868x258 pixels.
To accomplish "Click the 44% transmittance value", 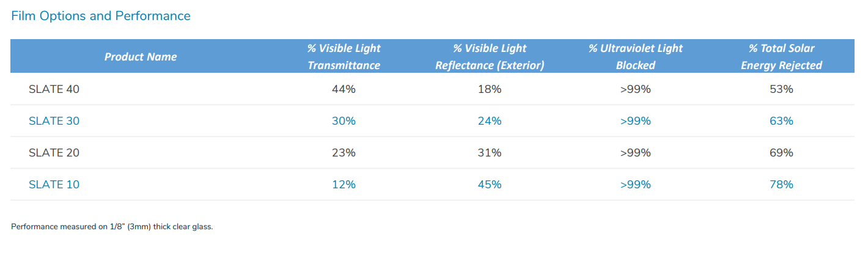I will tap(344, 89).
